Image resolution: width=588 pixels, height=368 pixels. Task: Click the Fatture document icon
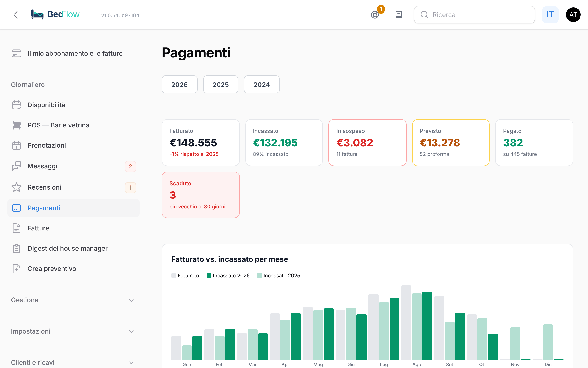click(17, 228)
